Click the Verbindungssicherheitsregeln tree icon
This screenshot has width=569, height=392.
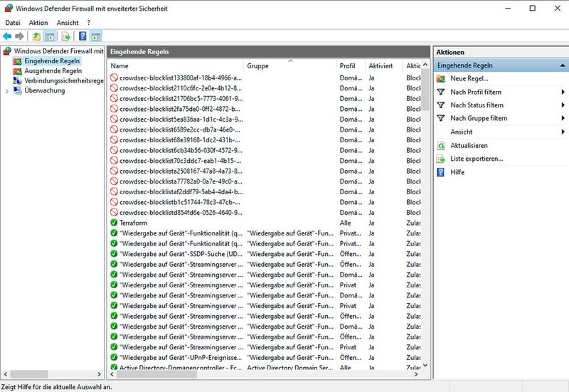pyautogui.click(x=17, y=80)
